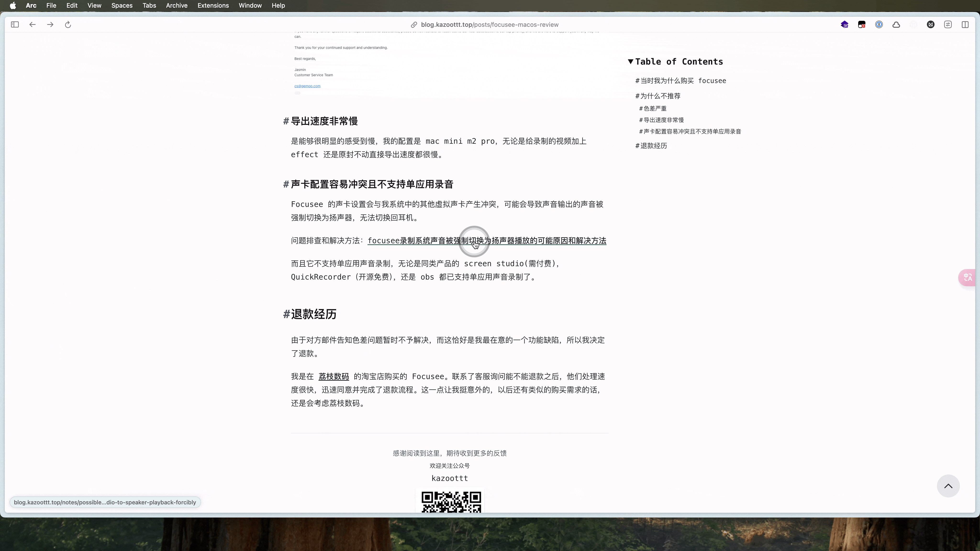Reload the current page
Image resolution: width=980 pixels, height=551 pixels.
click(x=68, y=25)
